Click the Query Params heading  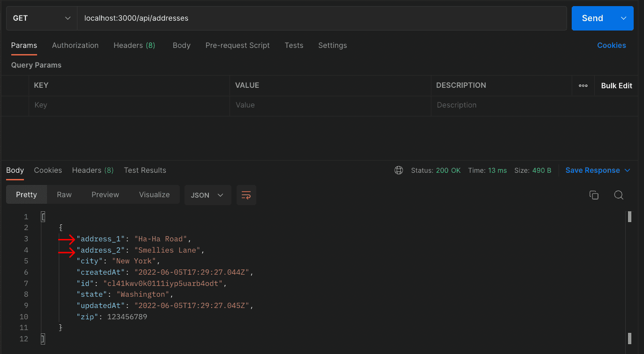pyautogui.click(x=36, y=65)
